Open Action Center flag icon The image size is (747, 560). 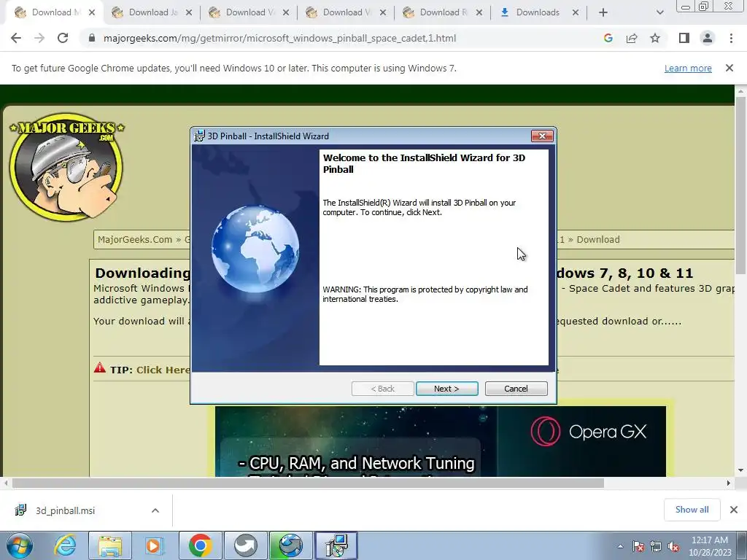click(x=638, y=546)
